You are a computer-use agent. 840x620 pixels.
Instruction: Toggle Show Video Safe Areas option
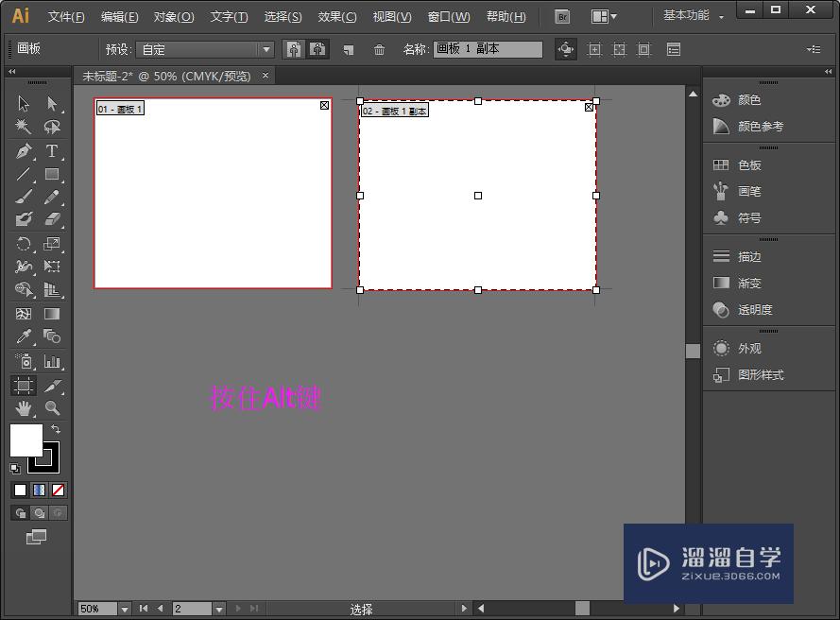(643, 50)
